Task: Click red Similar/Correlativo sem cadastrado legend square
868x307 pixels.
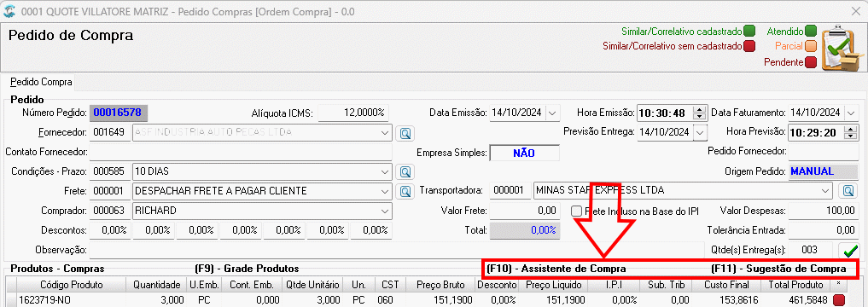Action: click(749, 46)
